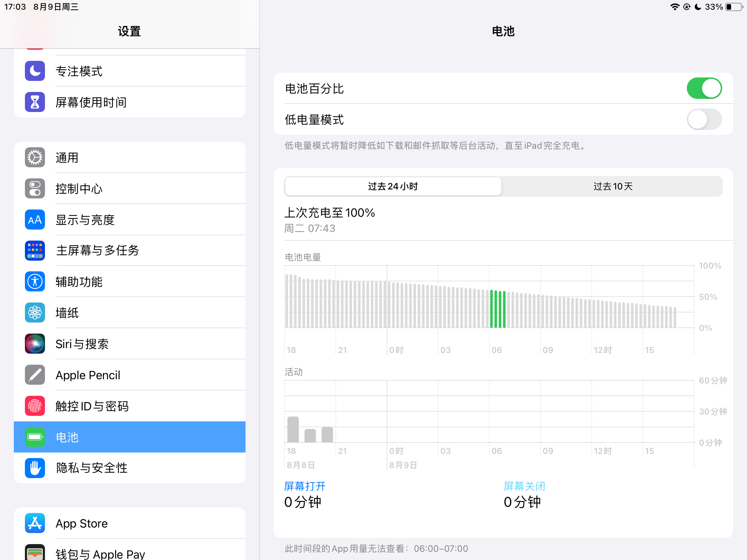Tap the Screen Time hourglass icon
The image size is (747, 560).
[35, 102]
